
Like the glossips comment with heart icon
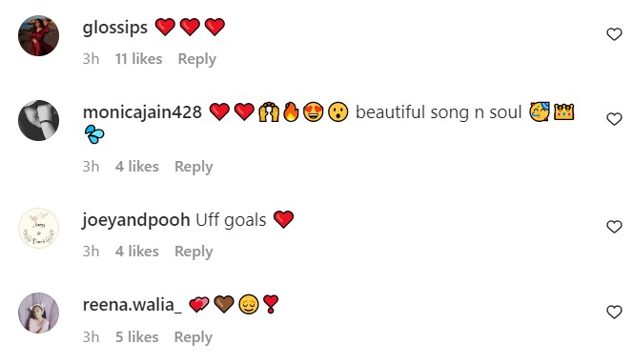pyautogui.click(x=614, y=34)
